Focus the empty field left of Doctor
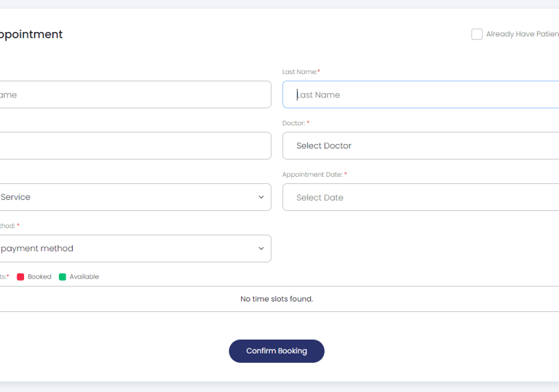559x392 pixels. [135, 145]
